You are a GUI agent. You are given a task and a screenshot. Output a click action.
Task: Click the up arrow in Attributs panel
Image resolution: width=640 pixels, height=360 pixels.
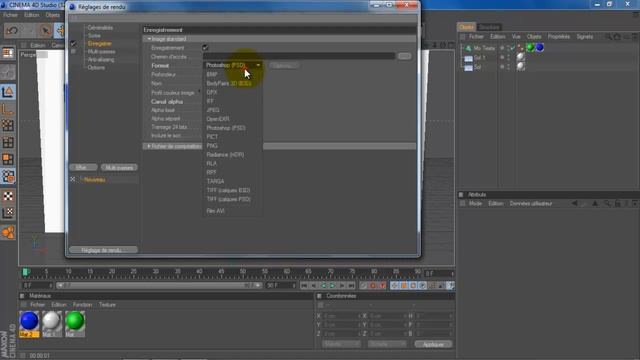(595, 203)
